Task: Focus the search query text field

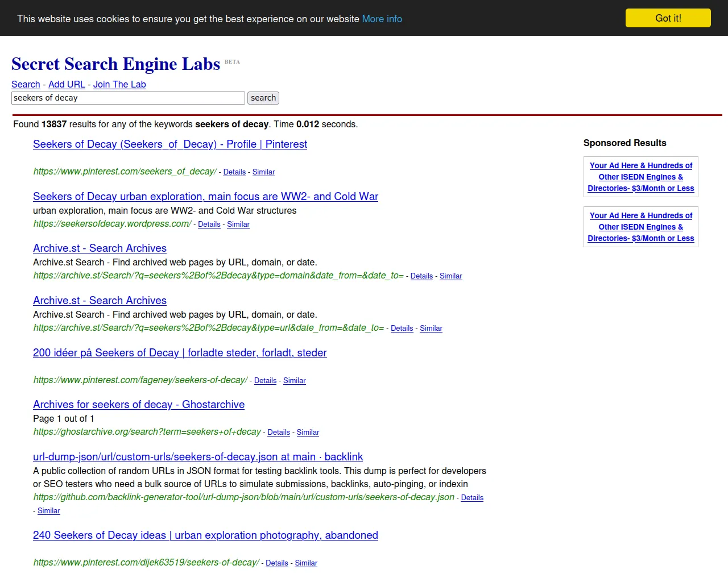Action: (x=128, y=98)
